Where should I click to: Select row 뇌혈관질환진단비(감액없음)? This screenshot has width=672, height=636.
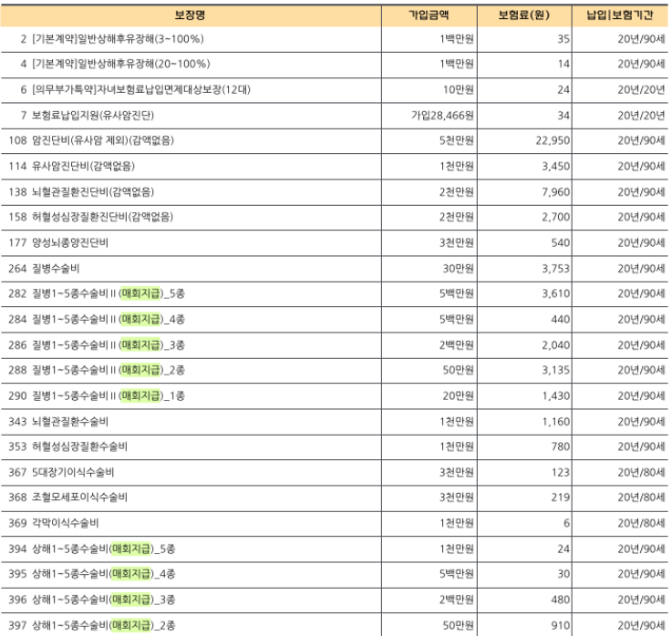click(x=335, y=192)
